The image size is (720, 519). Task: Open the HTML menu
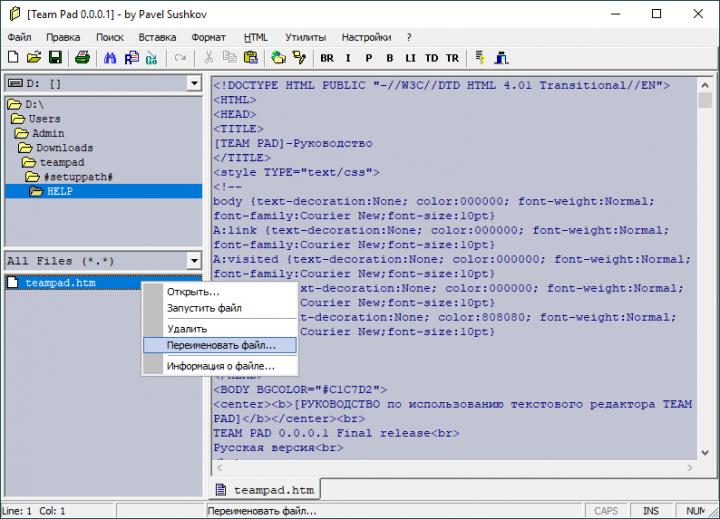click(x=255, y=37)
